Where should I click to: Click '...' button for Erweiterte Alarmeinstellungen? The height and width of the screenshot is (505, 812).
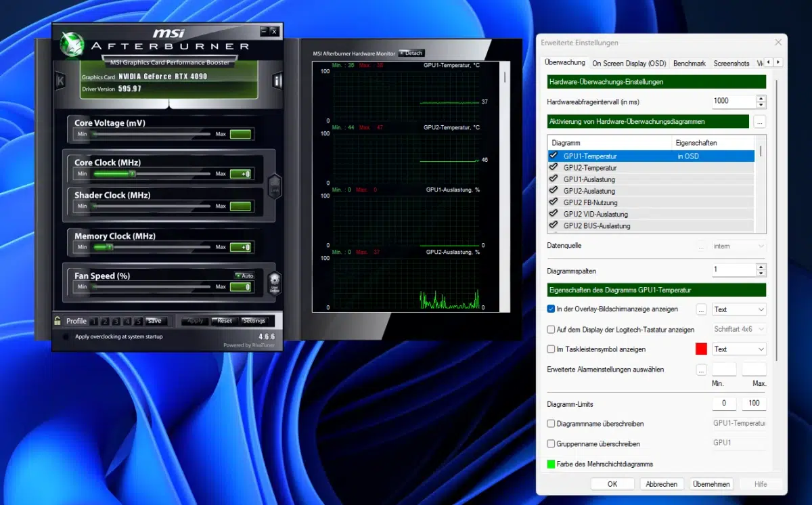pos(702,370)
